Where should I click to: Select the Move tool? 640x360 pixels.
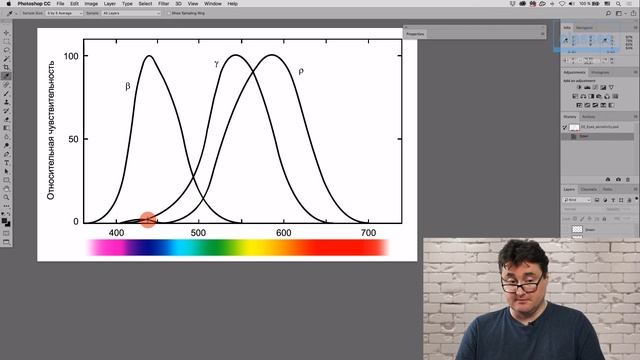6,33
